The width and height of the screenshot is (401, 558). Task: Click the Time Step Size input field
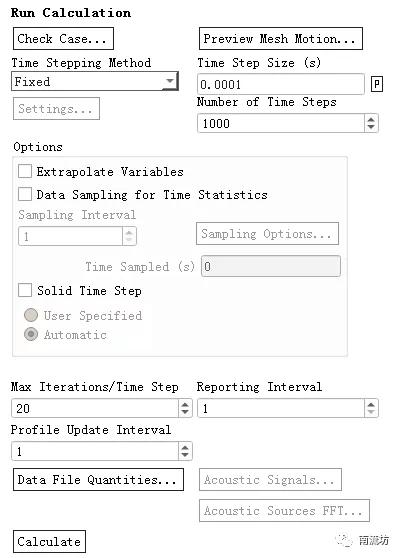(x=281, y=84)
